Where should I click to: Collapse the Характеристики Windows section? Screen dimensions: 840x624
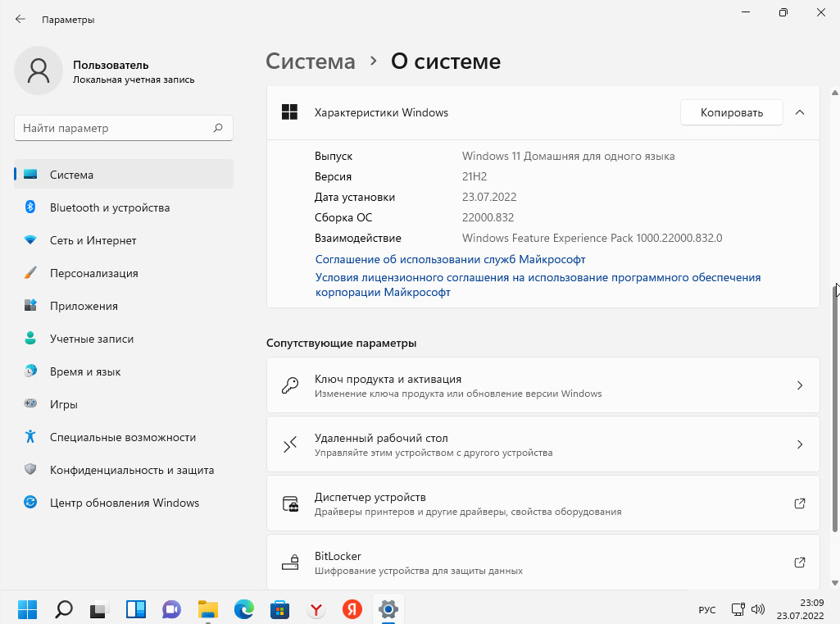point(800,112)
